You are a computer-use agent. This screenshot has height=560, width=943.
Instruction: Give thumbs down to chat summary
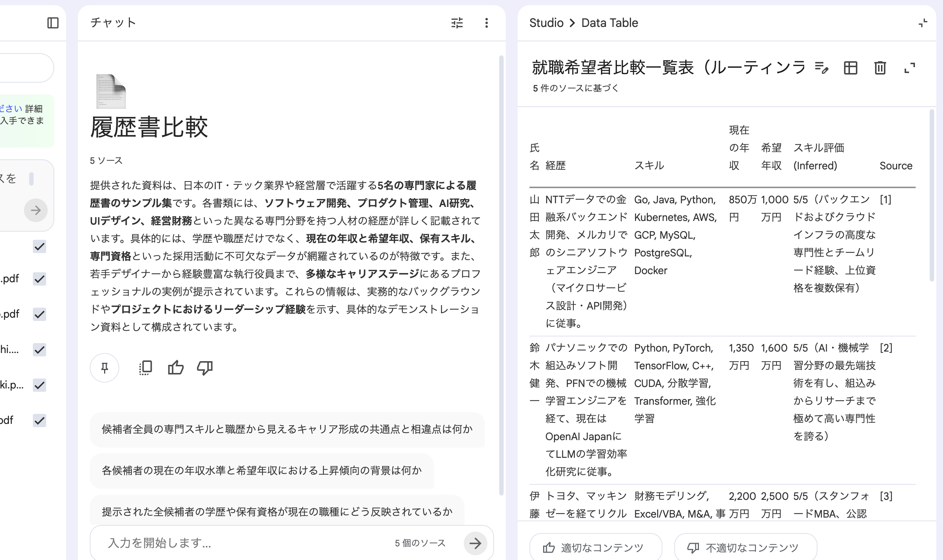pos(205,367)
